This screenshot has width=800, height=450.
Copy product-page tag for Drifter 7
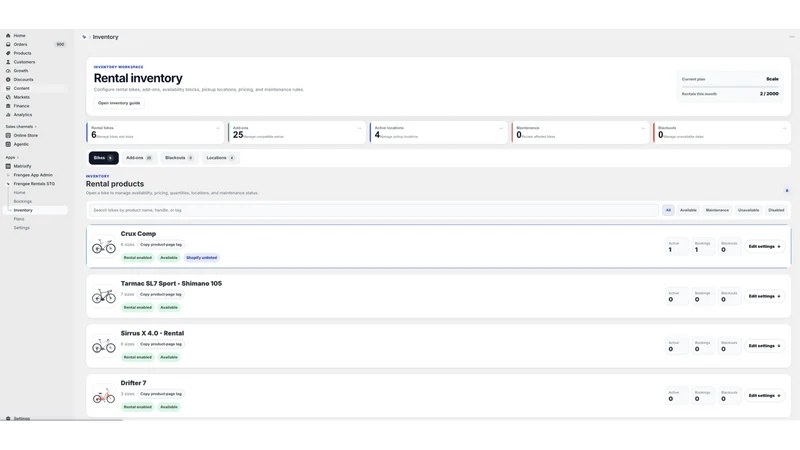click(161, 394)
